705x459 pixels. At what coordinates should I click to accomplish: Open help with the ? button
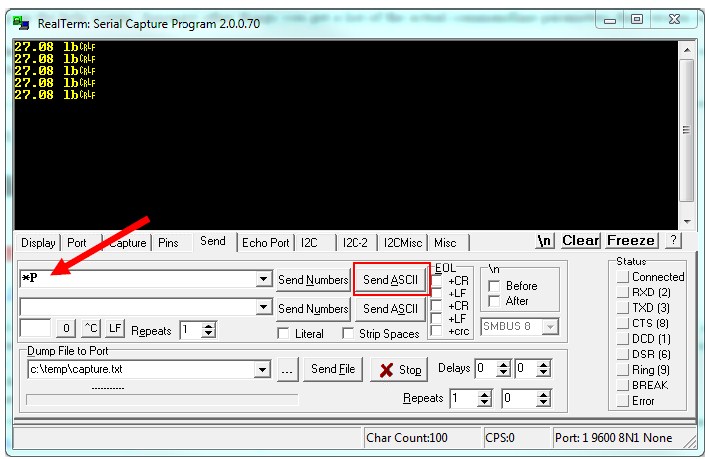[x=673, y=240]
